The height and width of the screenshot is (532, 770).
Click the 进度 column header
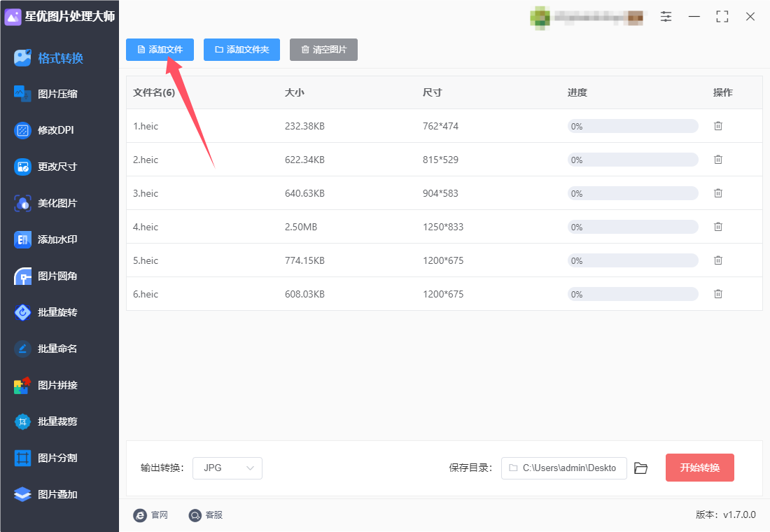(577, 92)
